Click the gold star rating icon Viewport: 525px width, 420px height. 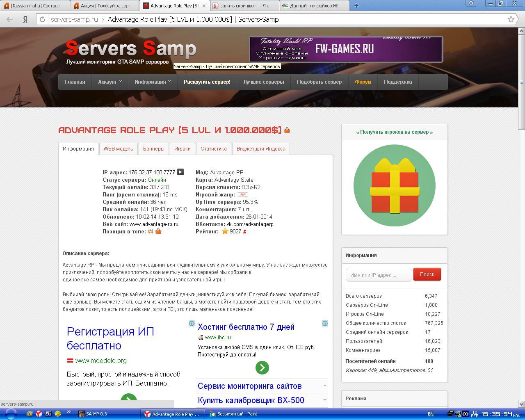[225, 231]
